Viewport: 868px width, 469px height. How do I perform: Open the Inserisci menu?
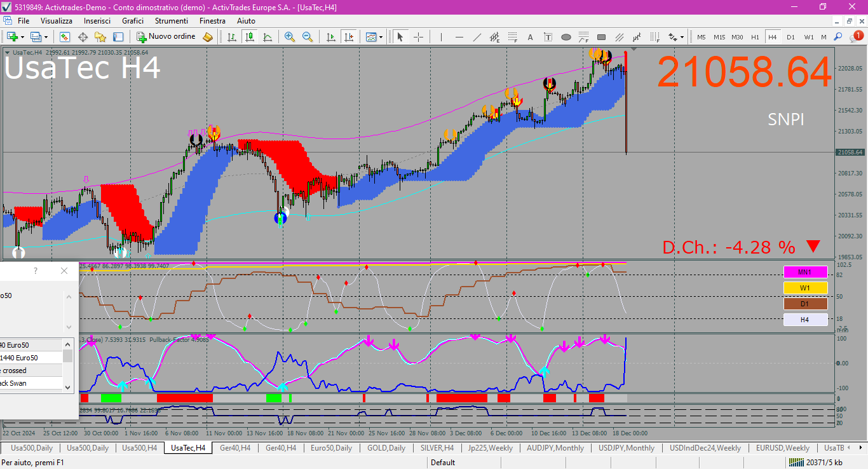coord(97,21)
